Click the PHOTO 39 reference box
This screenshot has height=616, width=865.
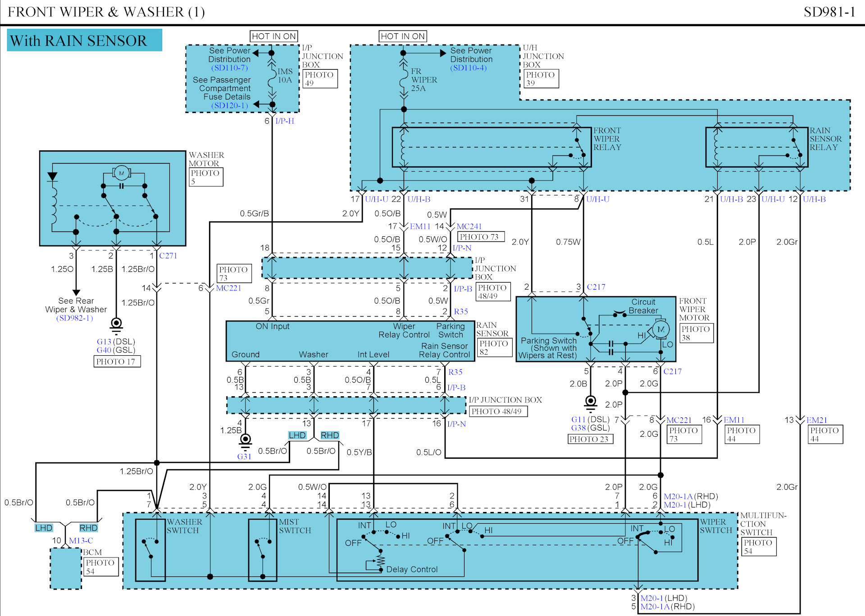[x=541, y=79]
